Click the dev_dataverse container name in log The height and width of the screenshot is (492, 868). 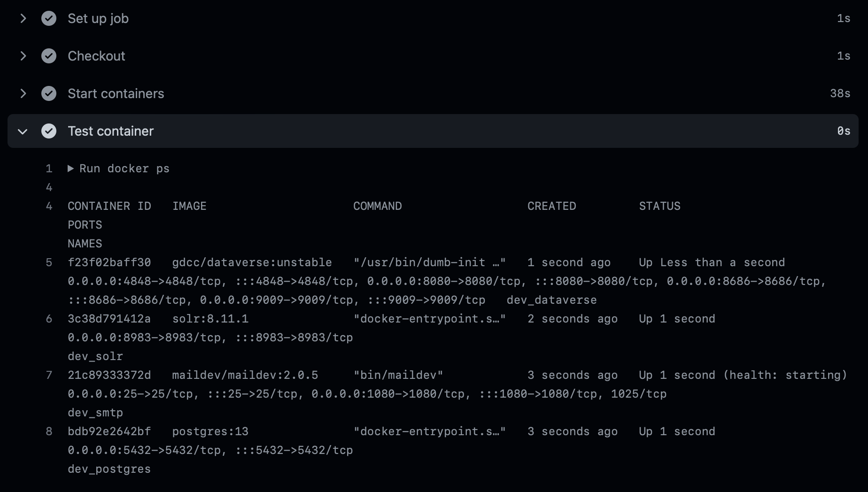coord(551,300)
